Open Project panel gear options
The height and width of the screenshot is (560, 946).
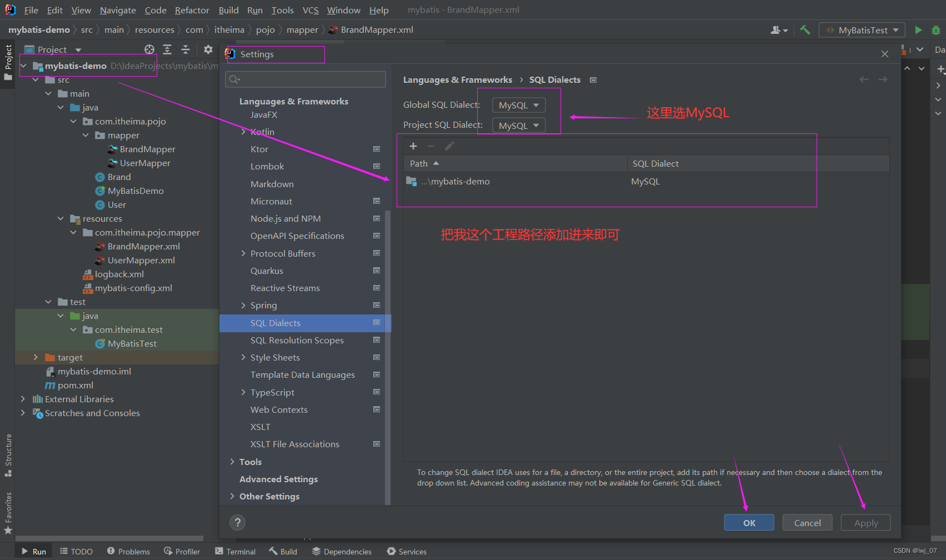(x=208, y=49)
